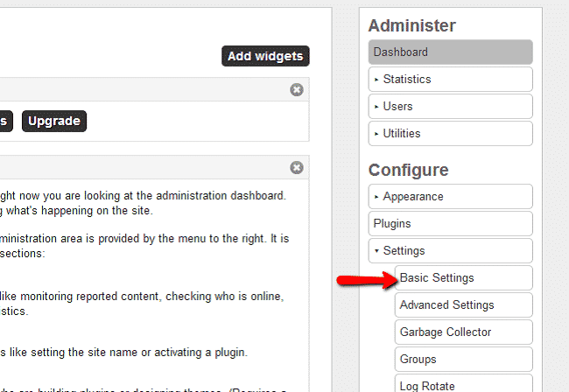569x392 pixels.
Task: Click the Administer section heading
Action: (x=411, y=26)
